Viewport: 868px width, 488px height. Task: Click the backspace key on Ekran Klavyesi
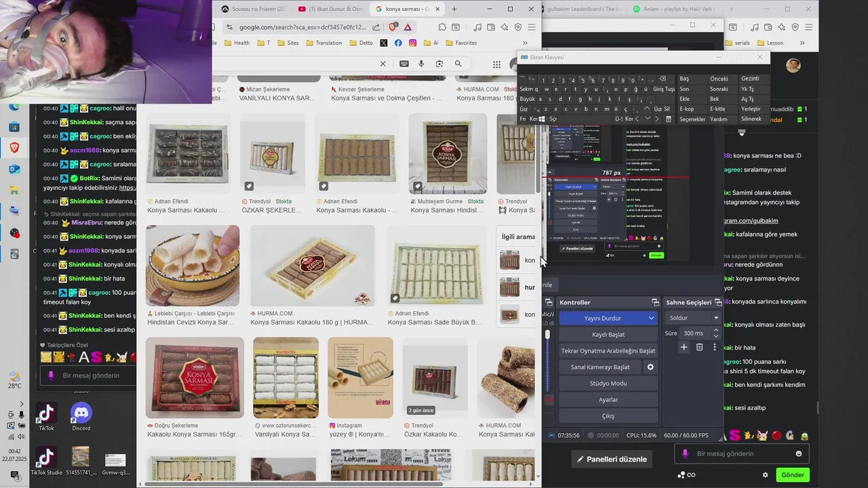click(x=662, y=79)
